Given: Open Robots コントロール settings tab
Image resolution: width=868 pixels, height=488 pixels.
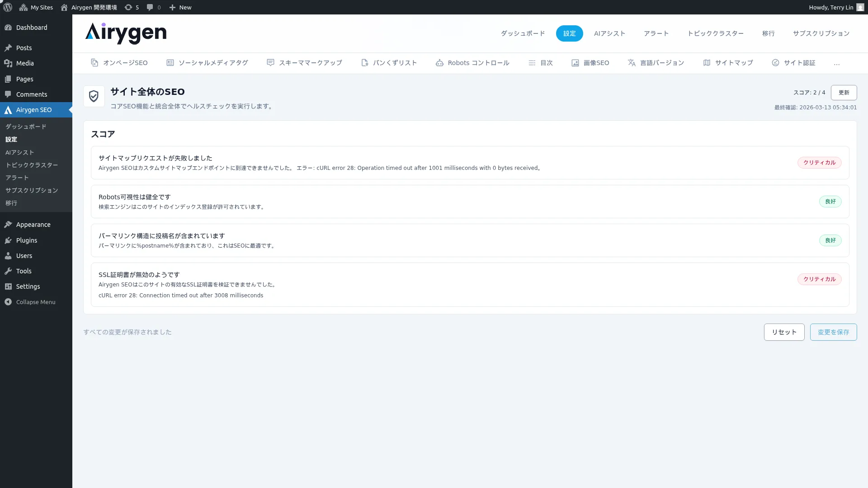Looking at the screenshot, I should click(x=472, y=63).
